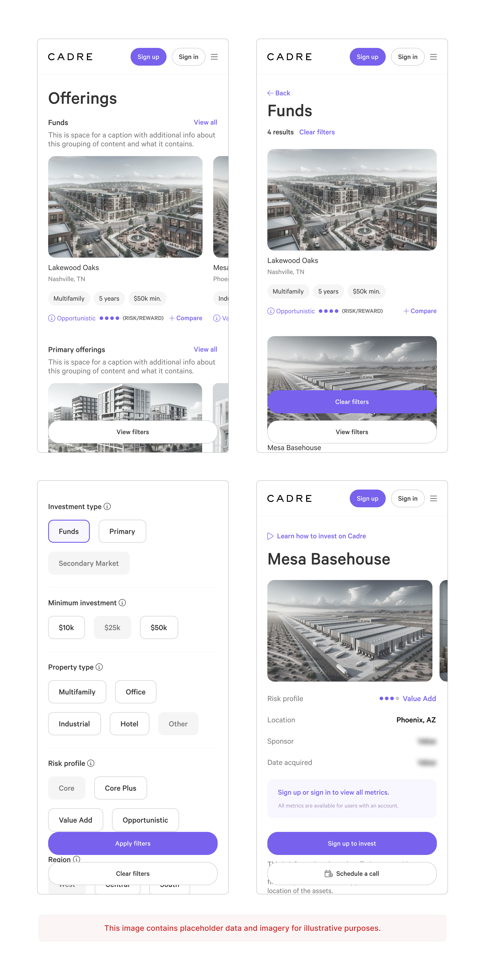Select the $50k minimum investment chip
Screen dimensions: 485x980
point(159,628)
